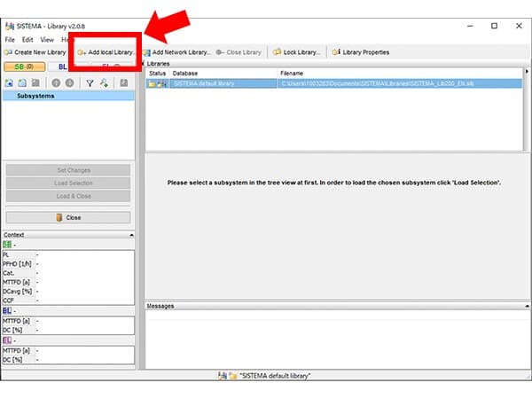Click the Status column header
This screenshot has width=532, height=398.
coord(158,74)
